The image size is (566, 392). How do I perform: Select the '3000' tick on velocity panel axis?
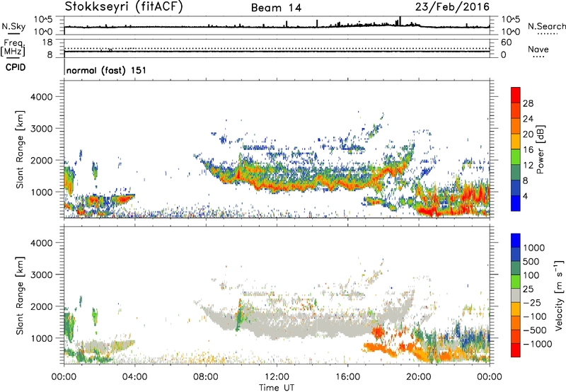pyautogui.click(x=41, y=275)
